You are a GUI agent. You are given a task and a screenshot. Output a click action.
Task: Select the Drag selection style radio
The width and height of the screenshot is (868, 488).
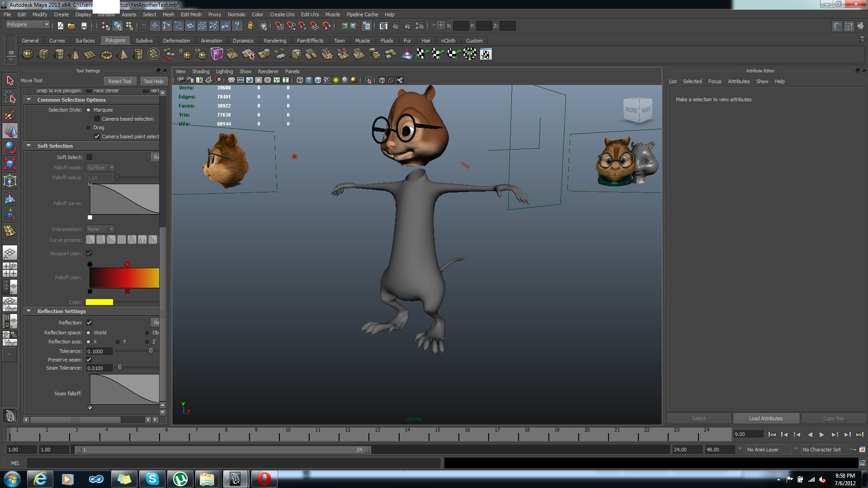(x=89, y=127)
